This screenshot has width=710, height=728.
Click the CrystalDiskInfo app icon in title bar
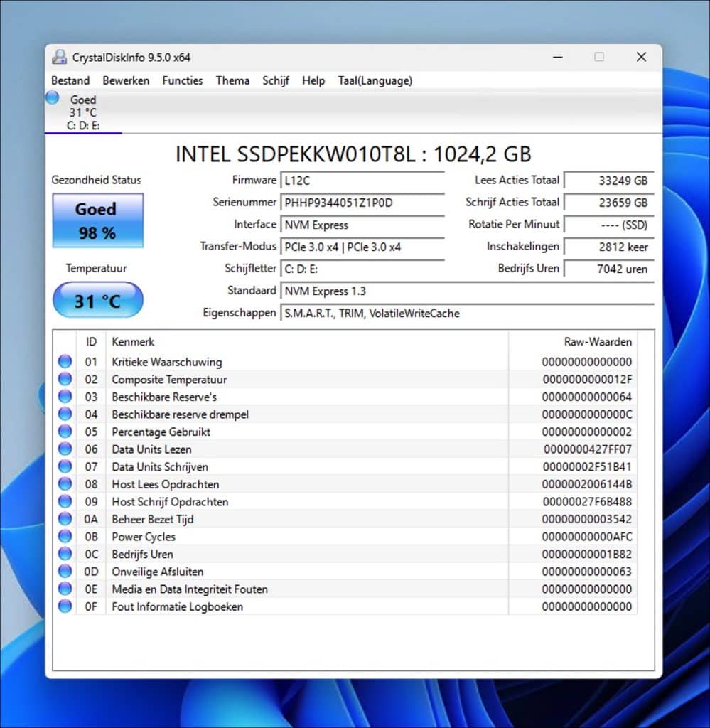(60, 57)
